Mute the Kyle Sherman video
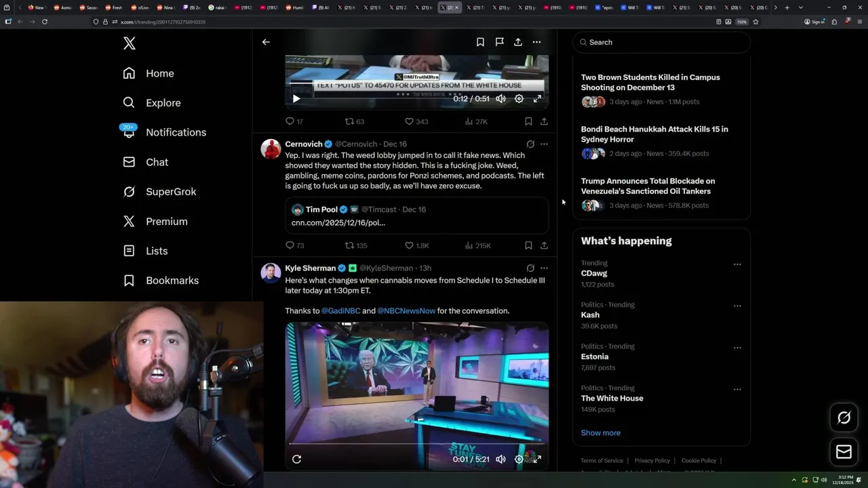868x488 pixels. tap(500, 460)
